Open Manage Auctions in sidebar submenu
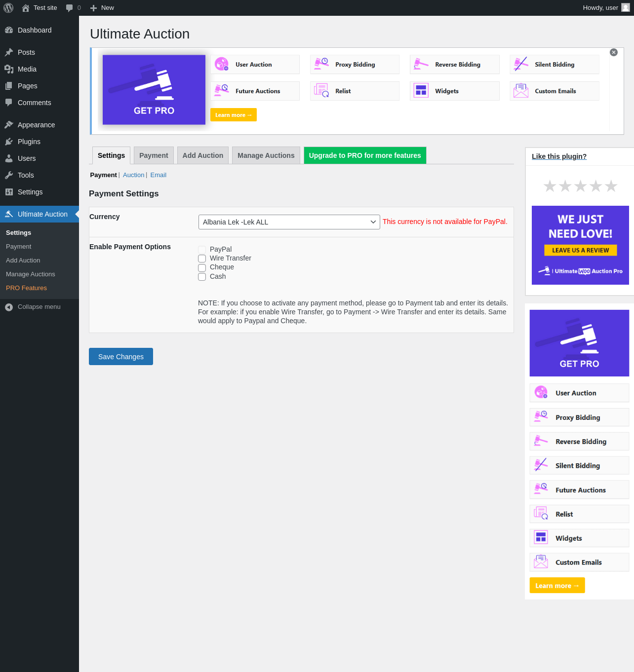634x672 pixels. tap(31, 274)
